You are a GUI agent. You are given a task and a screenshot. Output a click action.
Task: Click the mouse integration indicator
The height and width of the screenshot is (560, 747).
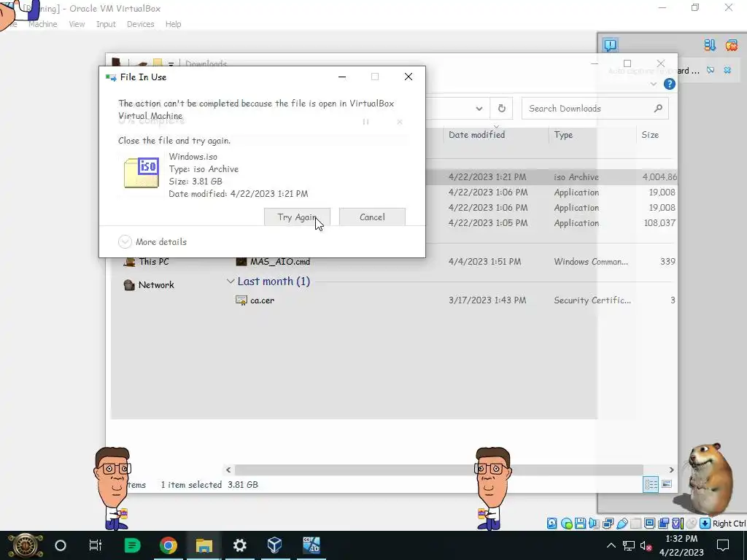(x=692, y=524)
